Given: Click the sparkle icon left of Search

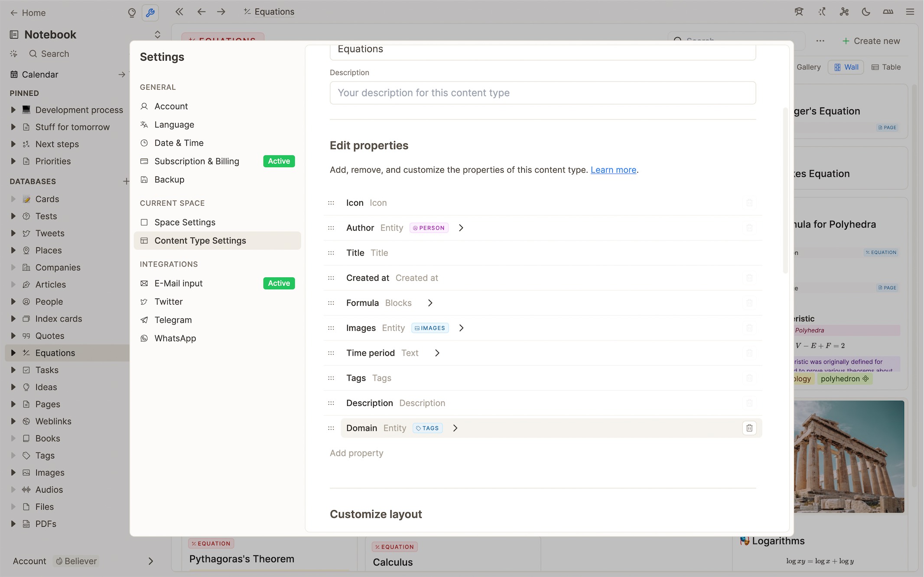Looking at the screenshot, I should [14, 54].
